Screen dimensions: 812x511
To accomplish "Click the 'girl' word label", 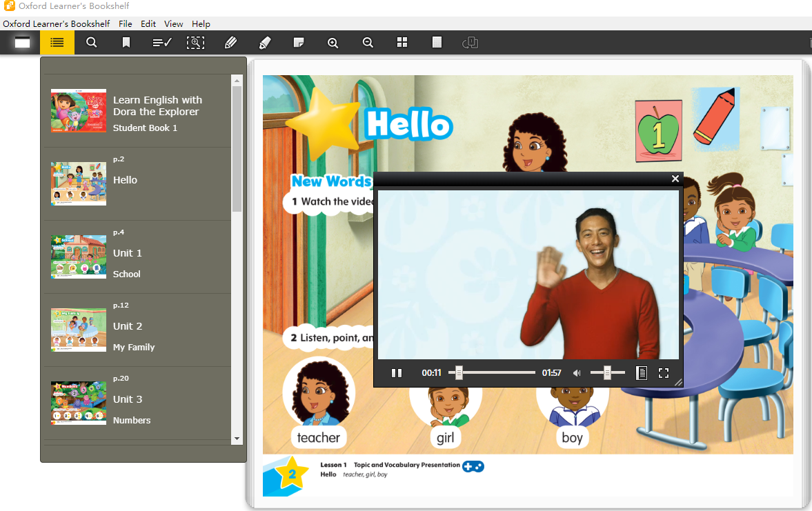I will tap(446, 438).
